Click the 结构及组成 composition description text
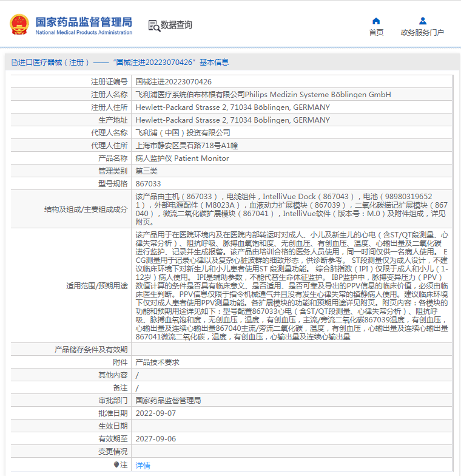Image resolution: width=461 pixels, height=476 pixels. tap(291, 209)
